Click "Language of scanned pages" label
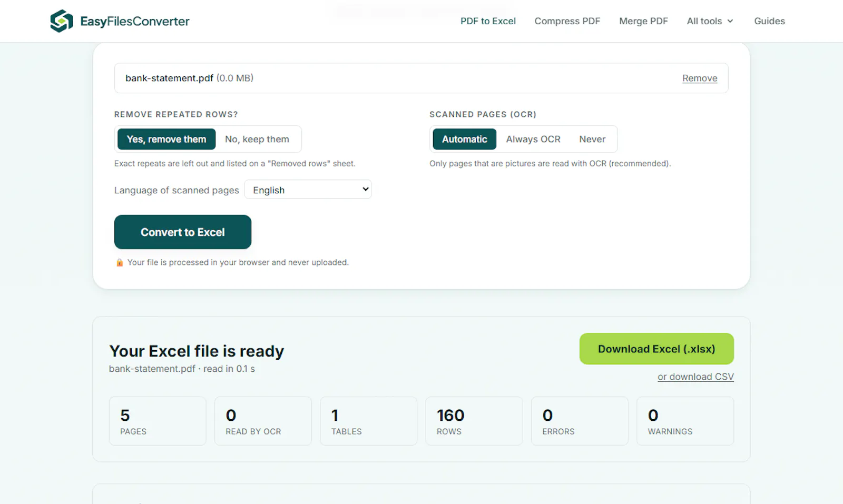 177,190
